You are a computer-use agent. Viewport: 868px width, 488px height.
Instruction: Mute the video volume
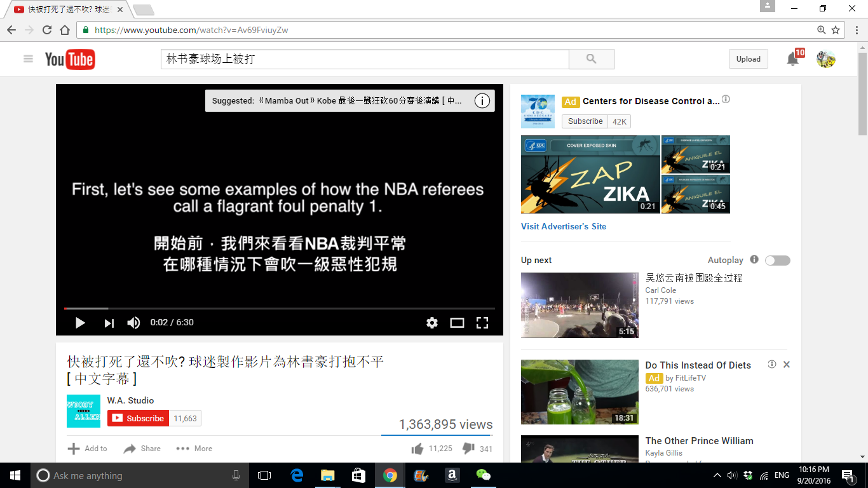[133, 323]
